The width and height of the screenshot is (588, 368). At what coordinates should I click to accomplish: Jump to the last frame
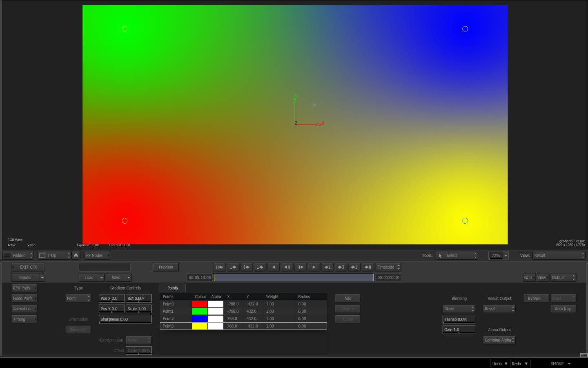click(367, 267)
